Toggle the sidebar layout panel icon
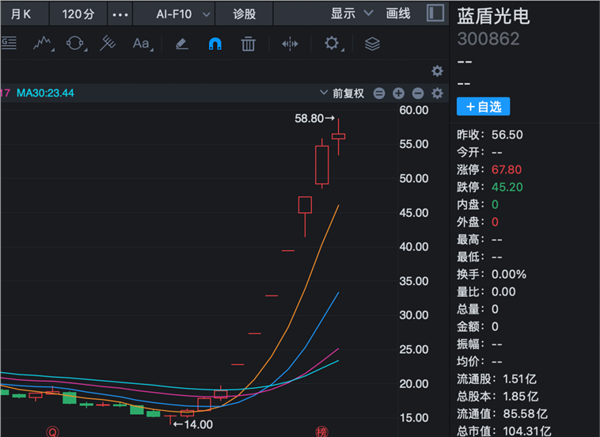 [x=435, y=13]
